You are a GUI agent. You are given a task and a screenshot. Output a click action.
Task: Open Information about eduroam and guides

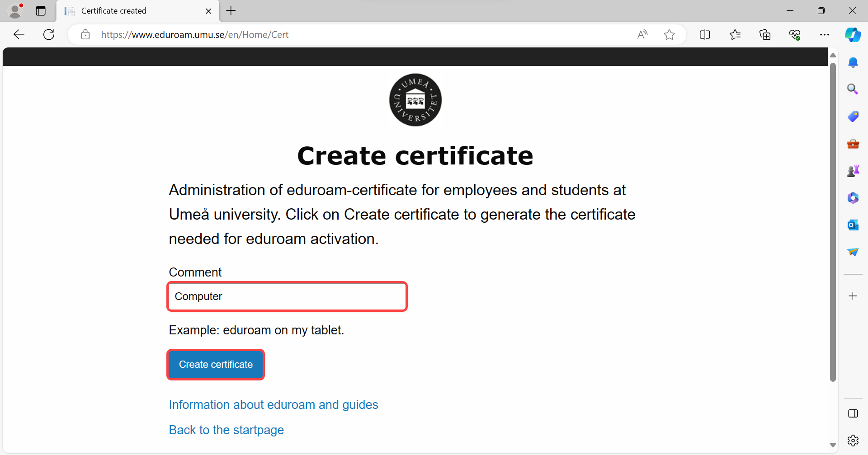(x=273, y=404)
